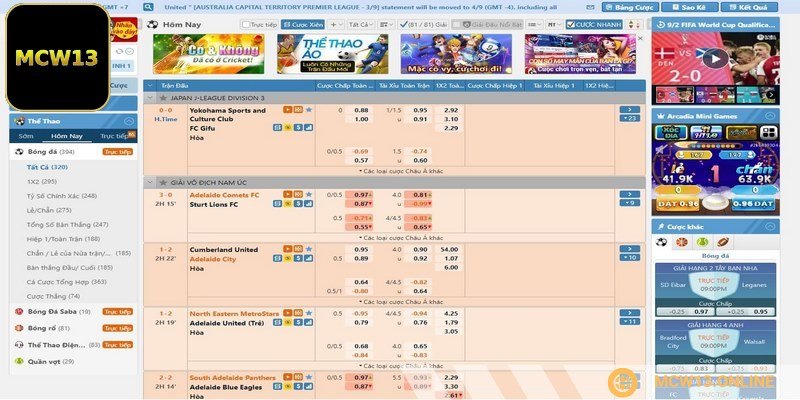Toggle the CƯỢC NHANH checkbox
The height and width of the screenshot is (400, 800).
click(x=571, y=23)
